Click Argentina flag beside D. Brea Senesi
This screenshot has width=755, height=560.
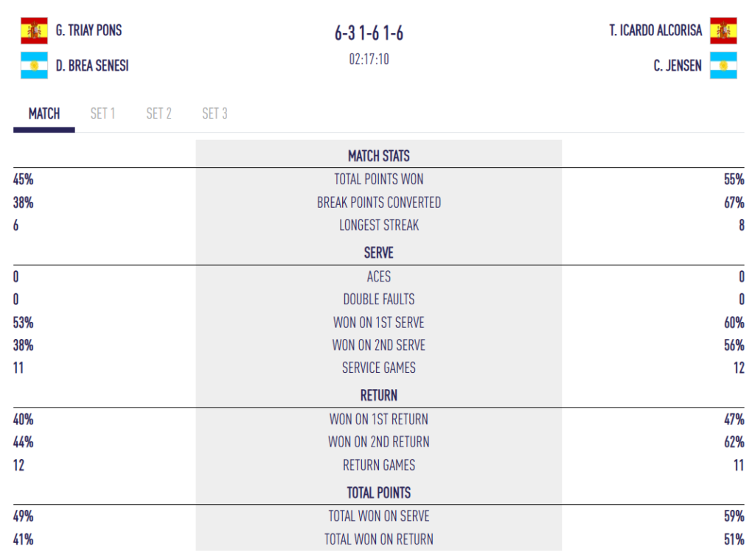tap(34, 66)
